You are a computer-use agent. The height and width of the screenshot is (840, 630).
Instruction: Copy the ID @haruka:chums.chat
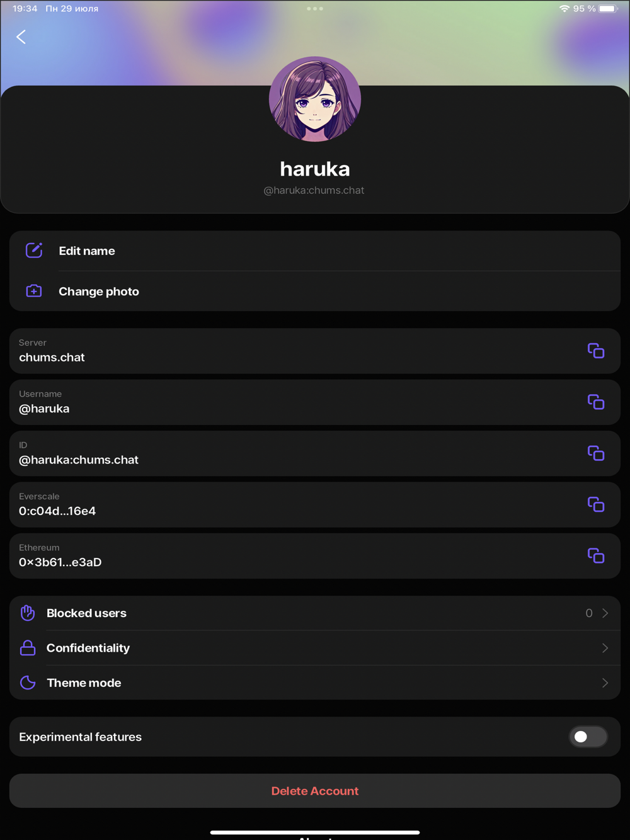pyautogui.click(x=595, y=453)
